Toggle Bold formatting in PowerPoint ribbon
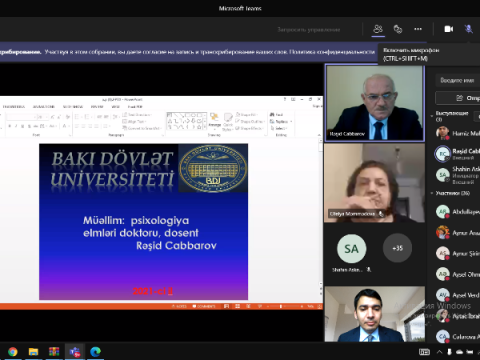Screen dimensions: 480x360 pyautogui.click(x=10, y=126)
